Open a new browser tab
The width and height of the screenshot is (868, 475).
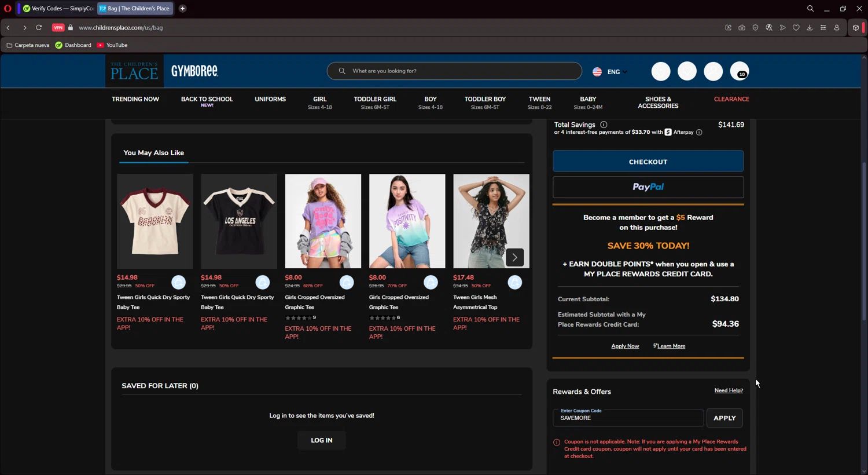tap(182, 8)
